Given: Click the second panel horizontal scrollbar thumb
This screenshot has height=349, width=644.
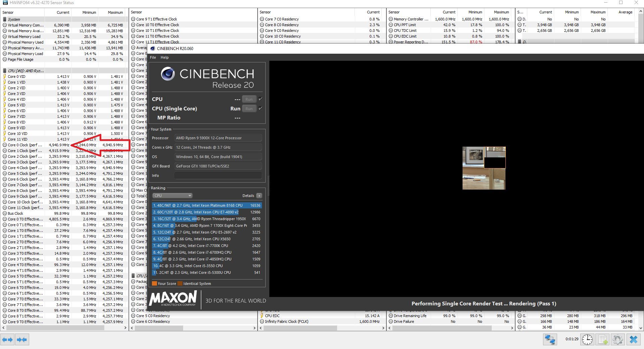Looking at the screenshot, I should (159, 328).
